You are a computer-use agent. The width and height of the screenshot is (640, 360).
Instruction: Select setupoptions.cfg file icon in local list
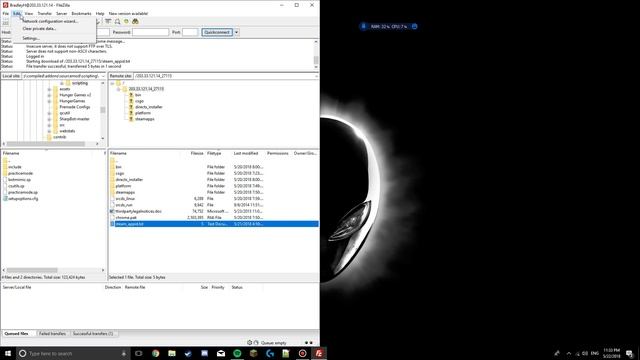point(5,198)
